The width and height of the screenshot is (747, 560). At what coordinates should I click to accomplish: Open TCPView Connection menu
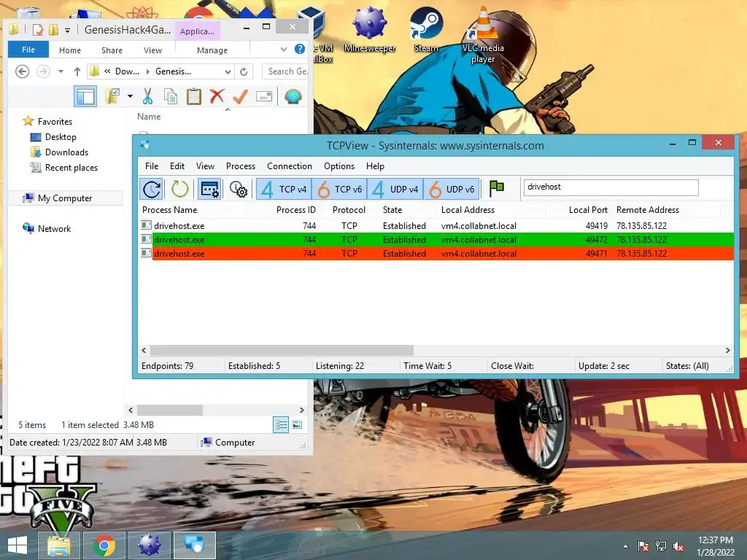coord(290,166)
